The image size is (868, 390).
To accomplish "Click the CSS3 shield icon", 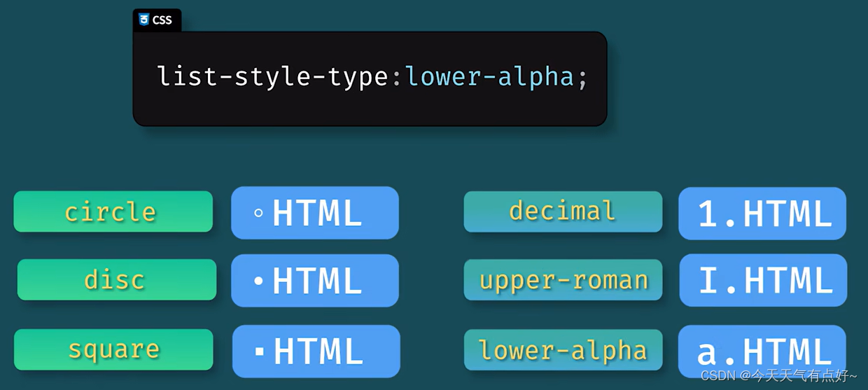I will click(x=144, y=20).
